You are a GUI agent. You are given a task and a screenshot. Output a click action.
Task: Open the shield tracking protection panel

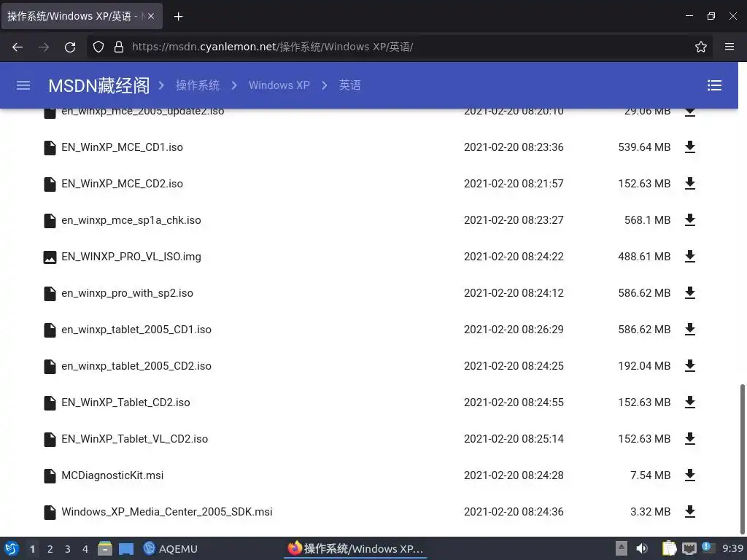(98, 47)
